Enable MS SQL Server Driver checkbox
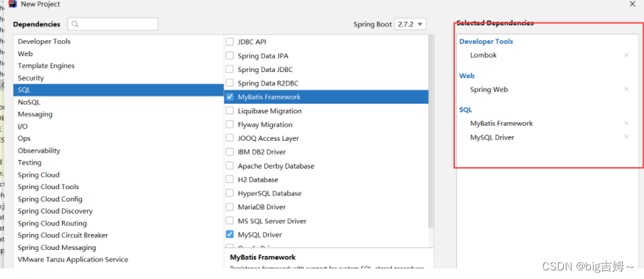 pyautogui.click(x=229, y=221)
